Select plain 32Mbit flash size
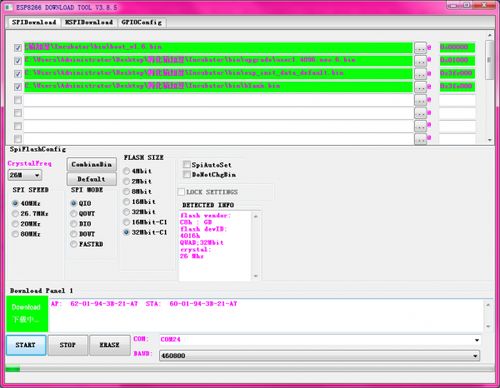 (126, 212)
